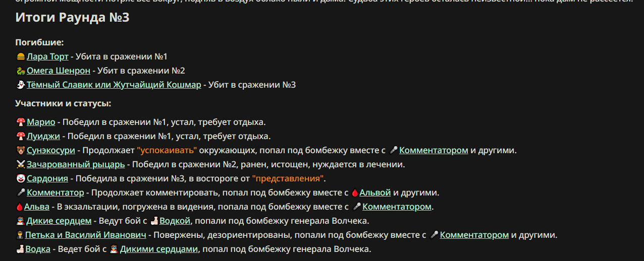Click the microphone emoji in the Петька row
The width and height of the screenshot is (644, 261).
tap(435, 235)
